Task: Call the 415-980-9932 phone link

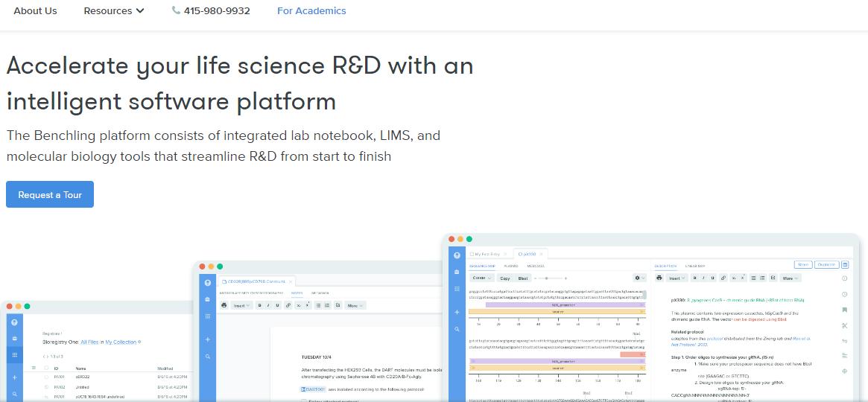Action: [211, 10]
